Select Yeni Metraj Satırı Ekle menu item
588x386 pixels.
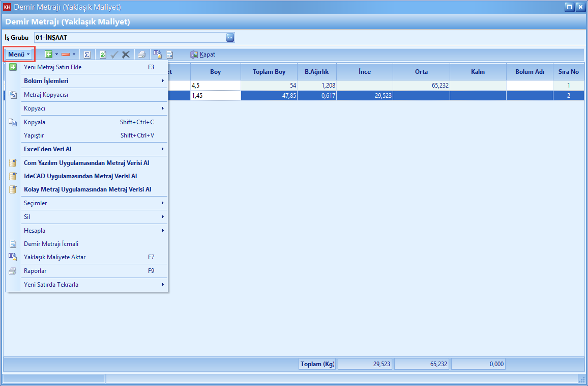tap(52, 67)
